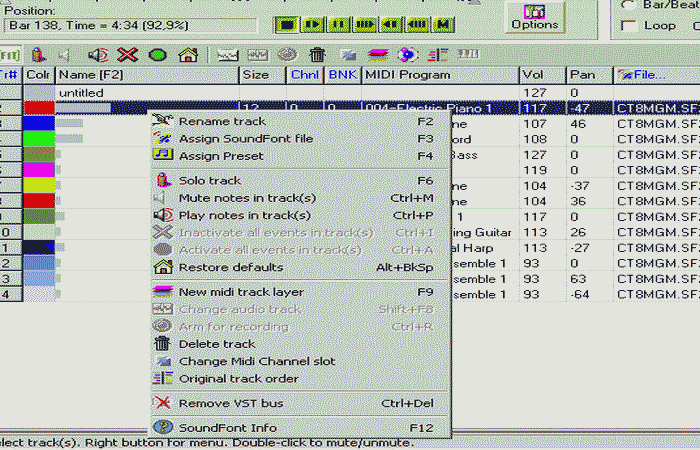Click the File... column header
This screenshot has width=700, height=450.
click(x=656, y=74)
